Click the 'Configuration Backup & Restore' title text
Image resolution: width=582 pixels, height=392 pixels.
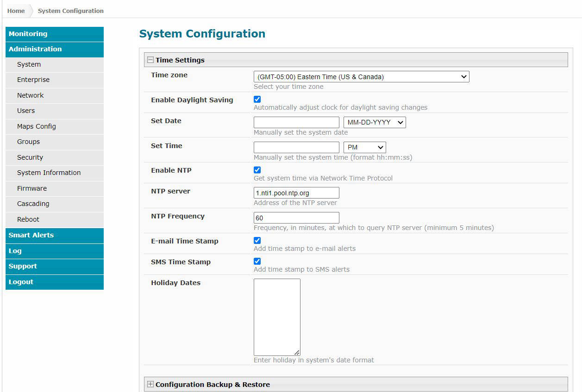(x=213, y=384)
